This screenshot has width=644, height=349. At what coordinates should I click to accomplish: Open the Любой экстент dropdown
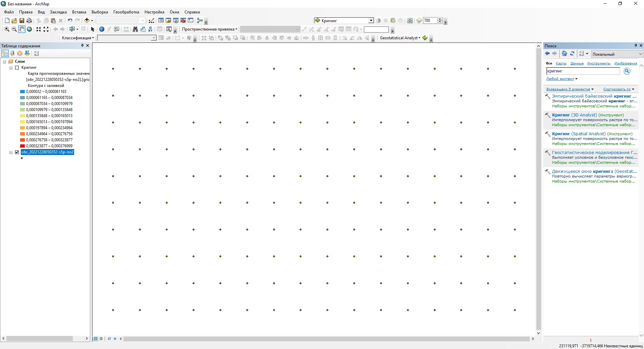[562, 79]
